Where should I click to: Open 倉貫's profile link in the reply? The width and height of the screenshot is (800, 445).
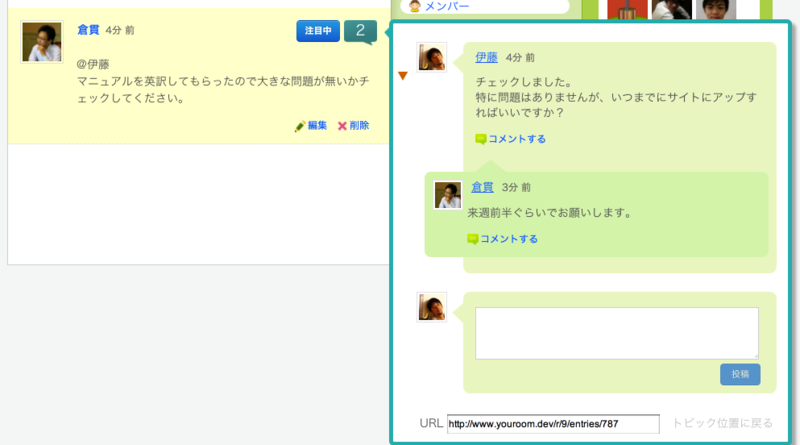pos(482,187)
